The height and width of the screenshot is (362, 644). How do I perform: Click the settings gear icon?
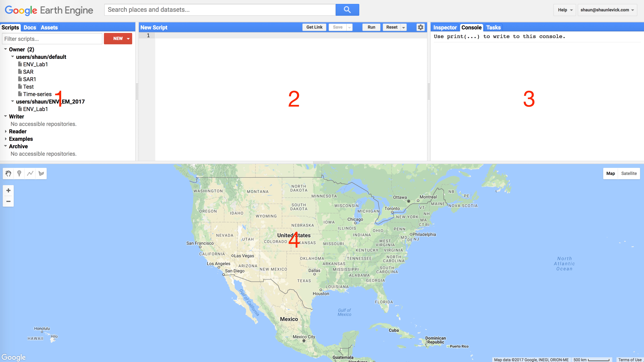420,27
